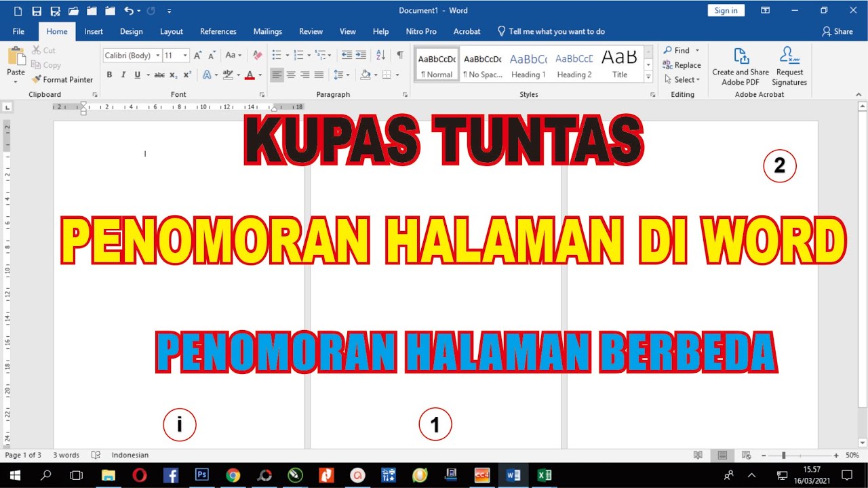
Task: Save document from Quick Access toolbar
Action: 37,11
